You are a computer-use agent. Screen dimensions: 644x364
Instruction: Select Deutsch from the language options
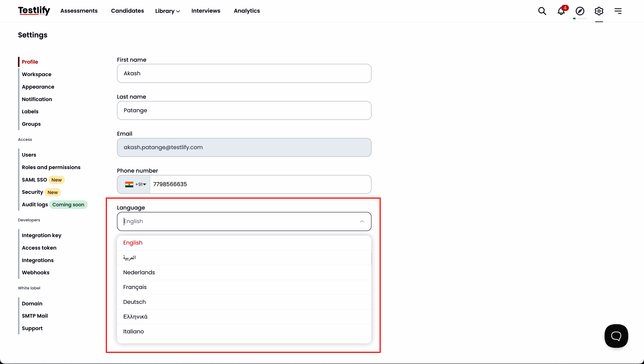(134, 302)
